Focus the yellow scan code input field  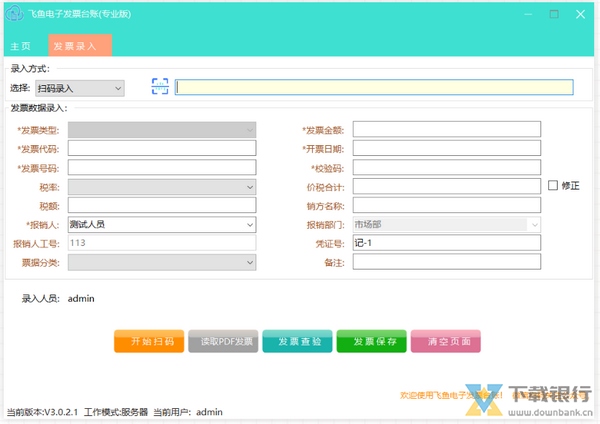click(374, 87)
